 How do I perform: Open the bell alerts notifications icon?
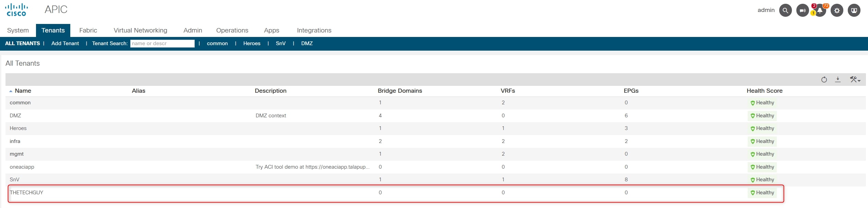[820, 10]
